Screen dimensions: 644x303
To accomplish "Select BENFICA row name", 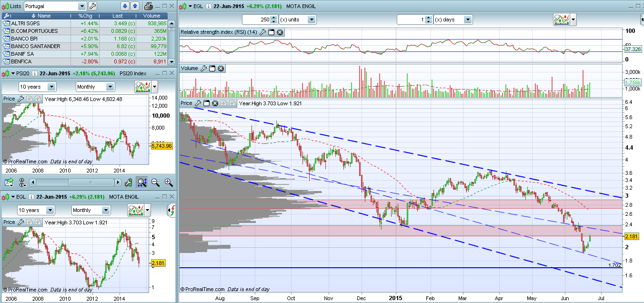I will tap(21, 61).
